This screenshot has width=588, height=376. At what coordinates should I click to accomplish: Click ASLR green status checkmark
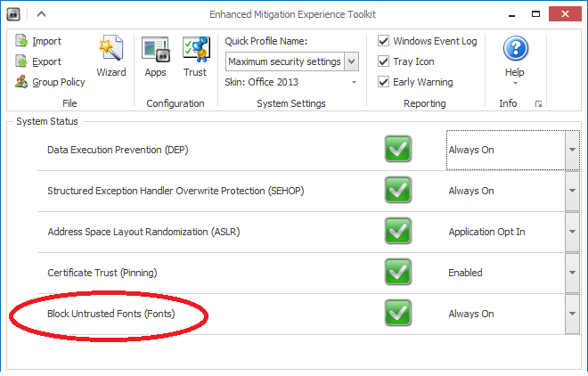[x=397, y=231]
